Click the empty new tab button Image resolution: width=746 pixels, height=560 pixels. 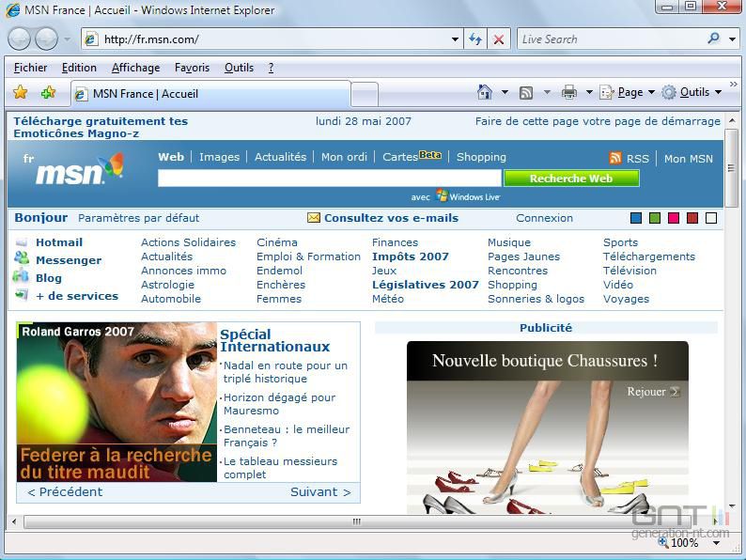click(x=365, y=94)
